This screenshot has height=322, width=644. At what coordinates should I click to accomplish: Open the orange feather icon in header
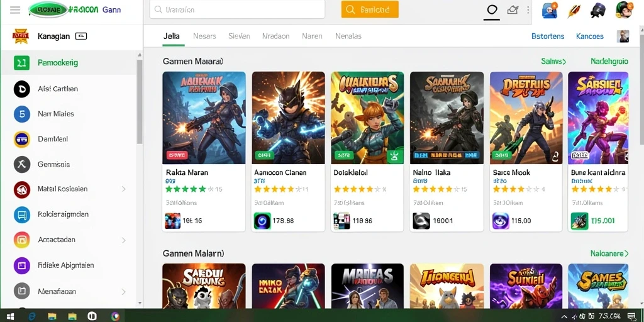pos(574,10)
